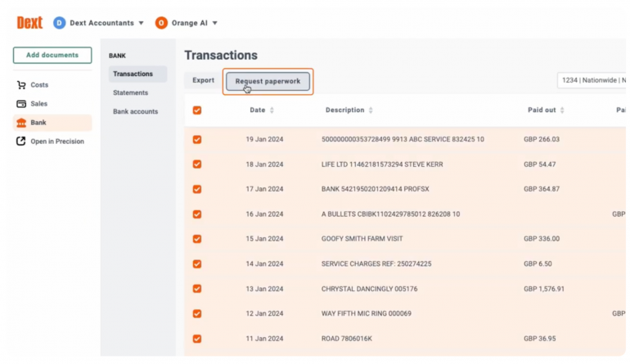This screenshot has height=364, width=630.
Task: Open the Sales section in sidebar
Action: 52,104
